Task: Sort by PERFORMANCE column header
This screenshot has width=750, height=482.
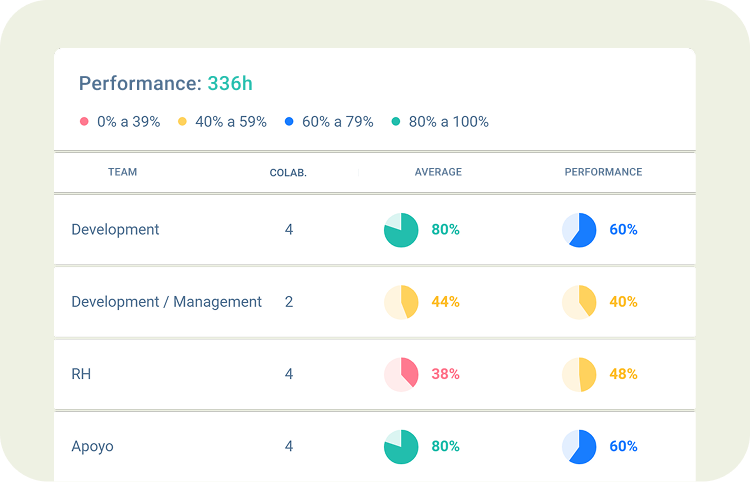Action: (x=603, y=172)
